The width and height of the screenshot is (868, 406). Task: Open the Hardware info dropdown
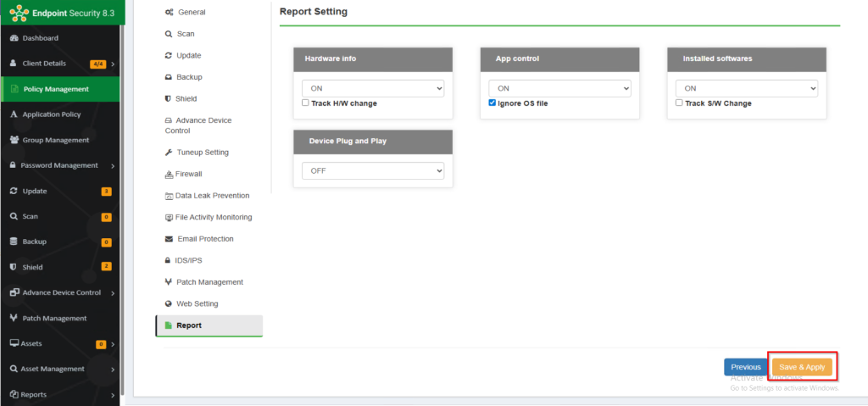pyautogui.click(x=373, y=88)
